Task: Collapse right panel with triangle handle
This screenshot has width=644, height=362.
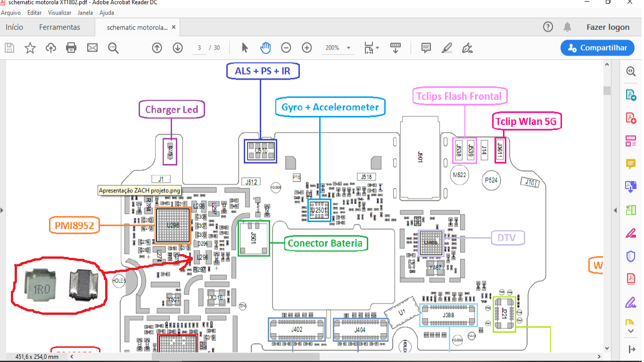Action: [x=615, y=210]
